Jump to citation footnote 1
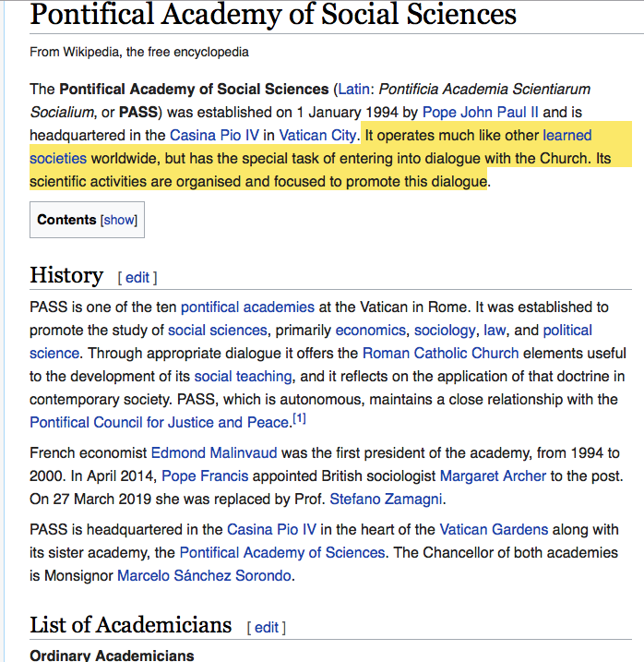Image resolution: width=644 pixels, height=662 pixels. pyautogui.click(x=299, y=419)
